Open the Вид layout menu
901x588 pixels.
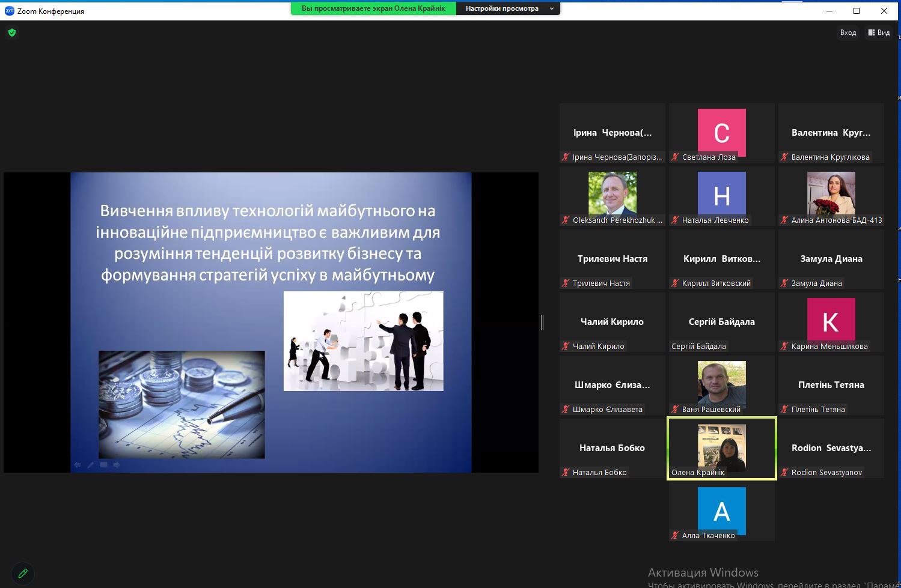point(879,32)
